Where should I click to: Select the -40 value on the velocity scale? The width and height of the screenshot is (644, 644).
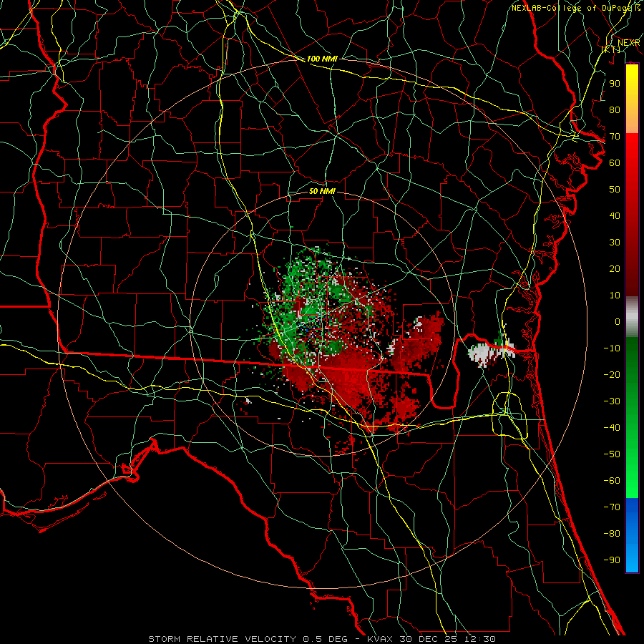[612, 428]
